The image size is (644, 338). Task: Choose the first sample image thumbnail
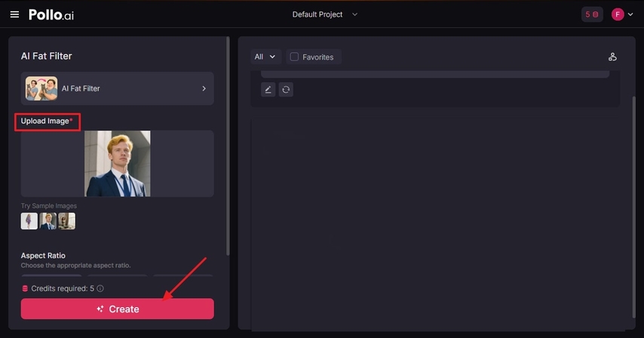tap(29, 220)
